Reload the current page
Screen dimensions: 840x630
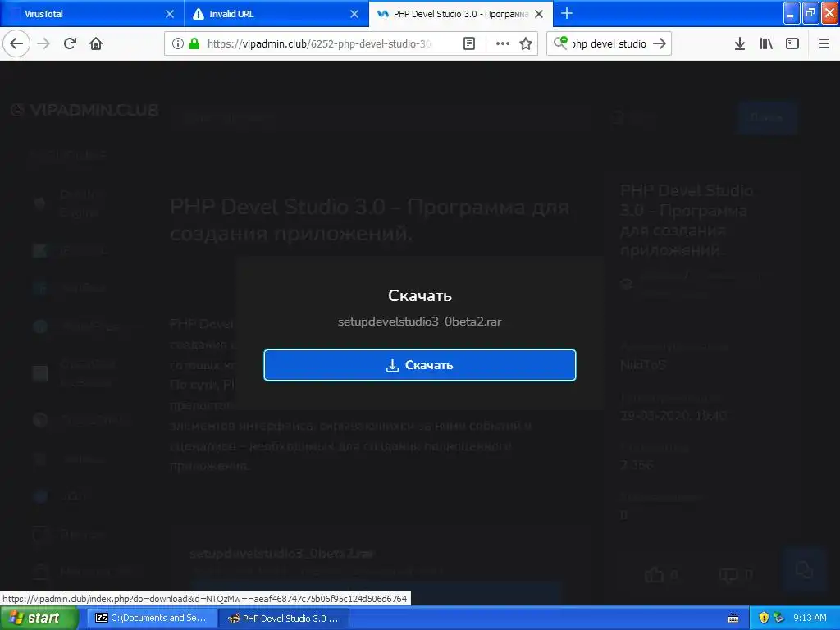point(70,43)
